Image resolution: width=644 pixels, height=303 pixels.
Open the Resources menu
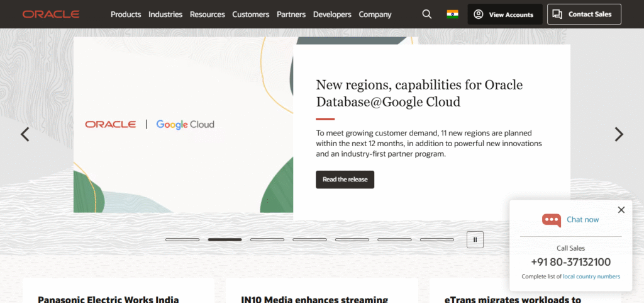207,14
